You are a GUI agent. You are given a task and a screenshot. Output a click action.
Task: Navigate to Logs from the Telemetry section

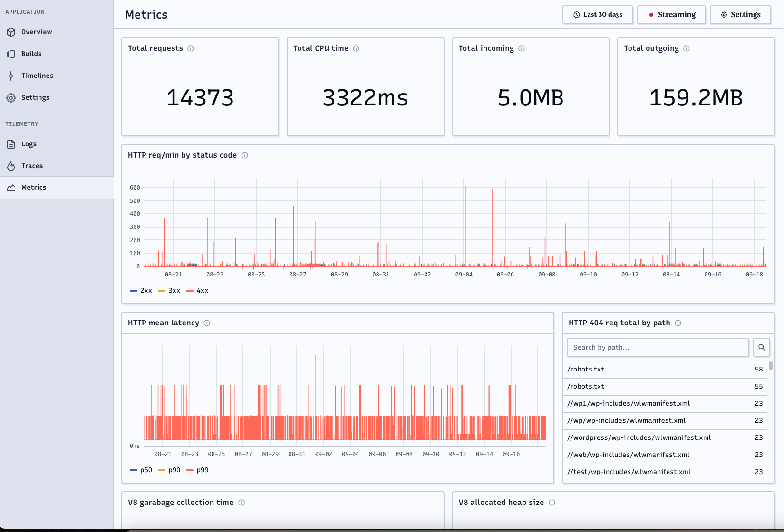29,144
